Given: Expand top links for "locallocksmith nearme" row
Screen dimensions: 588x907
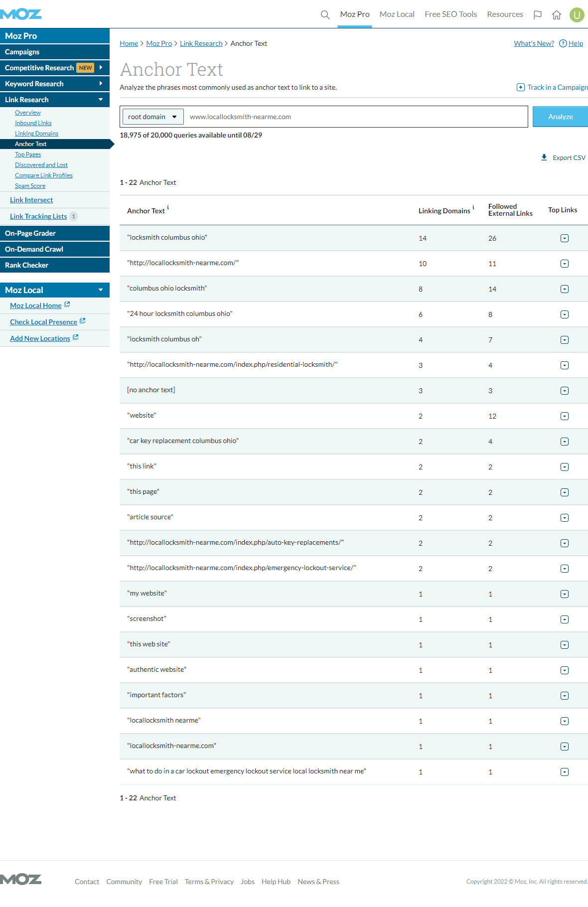Looking at the screenshot, I should (x=565, y=721).
